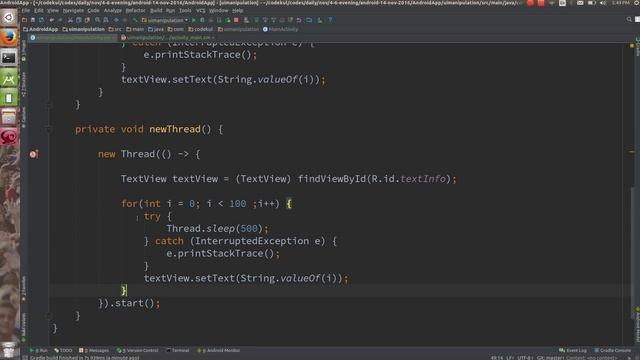This screenshot has width=640, height=360.
Task: Click the Git master branch status entry
Action: click(550, 358)
